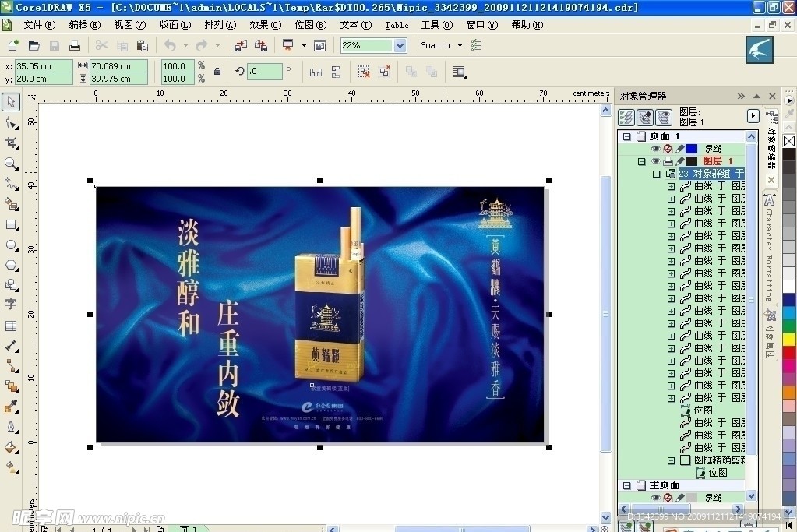Open the Character Formatting docker tab

coord(769,247)
